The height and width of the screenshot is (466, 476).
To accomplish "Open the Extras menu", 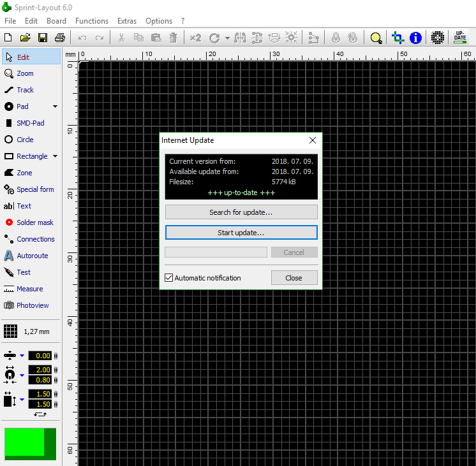I will pos(127,21).
